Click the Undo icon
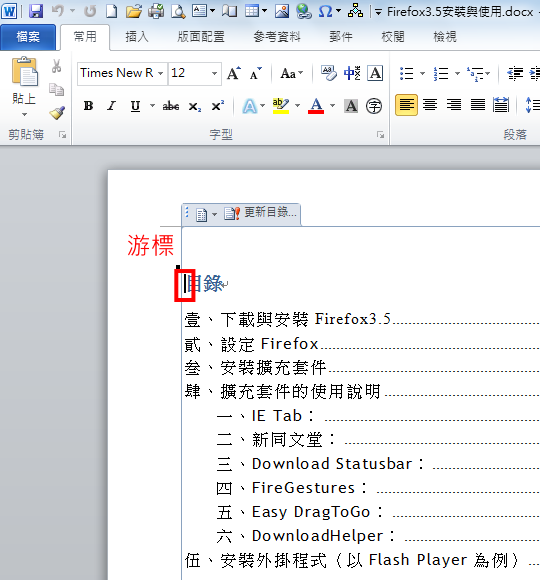This screenshot has width=540, height=580. click(x=58, y=11)
